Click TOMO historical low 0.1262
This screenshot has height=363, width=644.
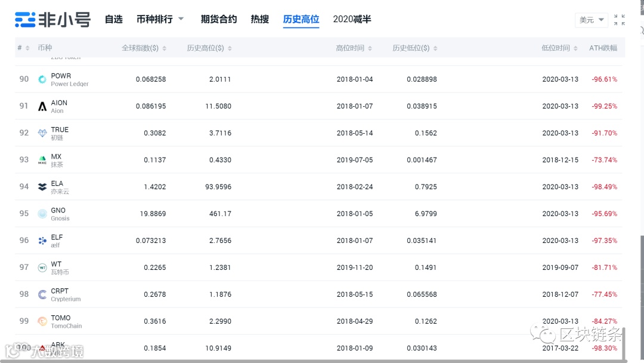[426, 321]
